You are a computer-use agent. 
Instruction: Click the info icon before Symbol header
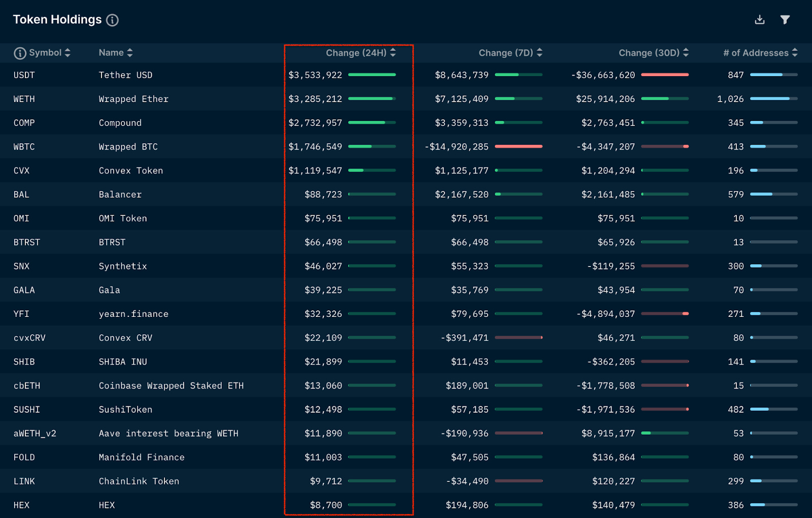pyautogui.click(x=20, y=53)
